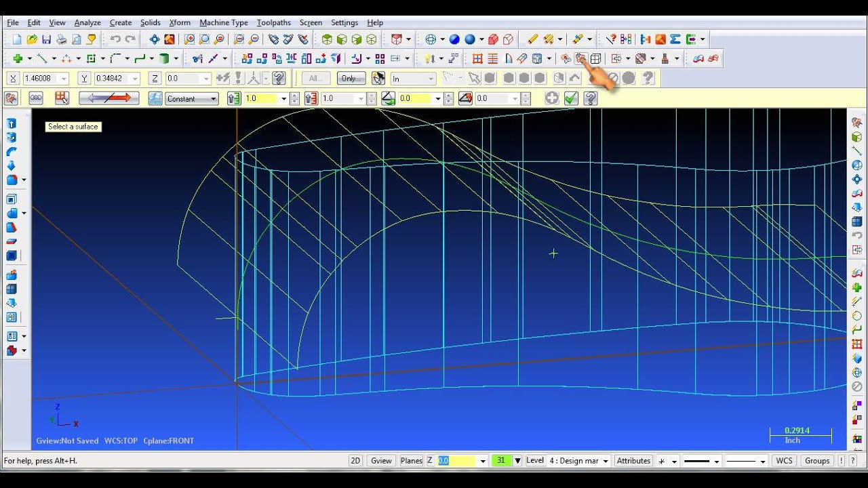
Task: Click the Attributes button
Action: pyautogui.click(x=633, y=460)
